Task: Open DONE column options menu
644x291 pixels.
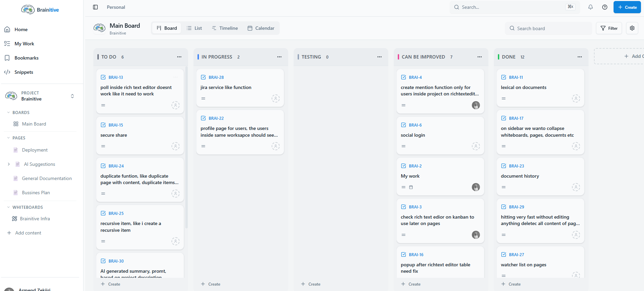Action: 580,57
